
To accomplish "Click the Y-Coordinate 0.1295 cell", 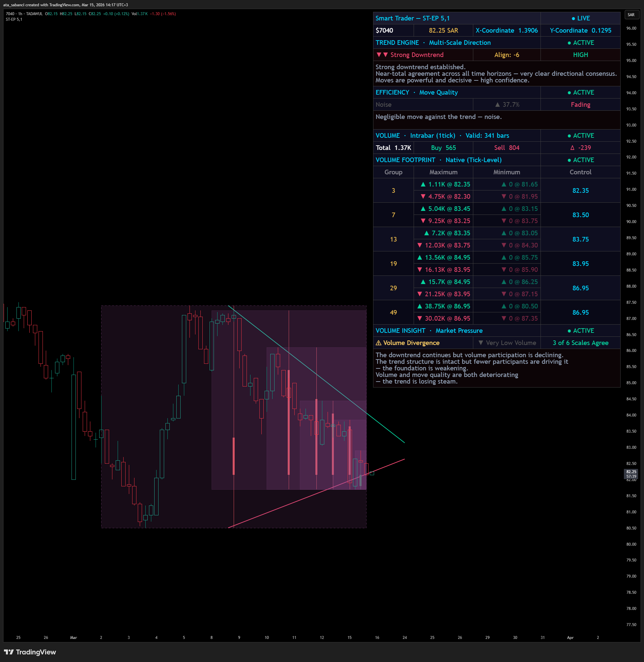I will tap(580, 30).
